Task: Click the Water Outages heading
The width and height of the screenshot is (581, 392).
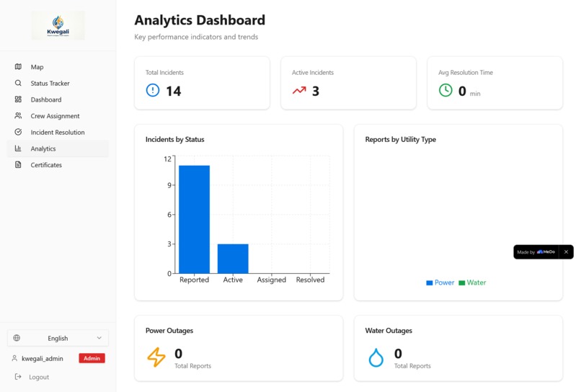Action: tap(389, 331)
